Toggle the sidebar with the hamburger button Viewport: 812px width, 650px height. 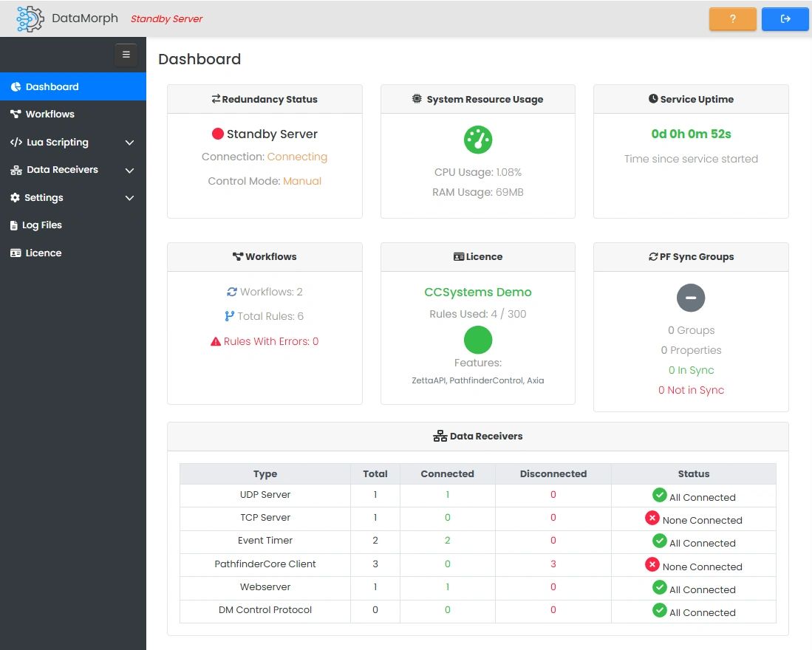point(126,55)
